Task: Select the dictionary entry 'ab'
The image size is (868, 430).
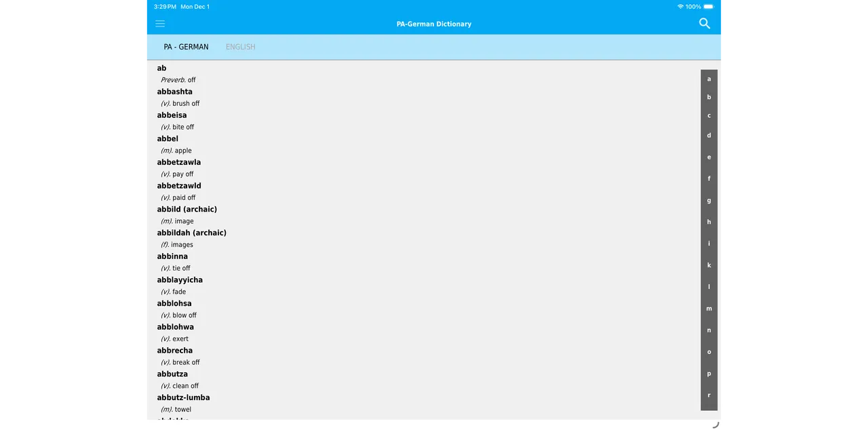Action: tap(161, 68)
